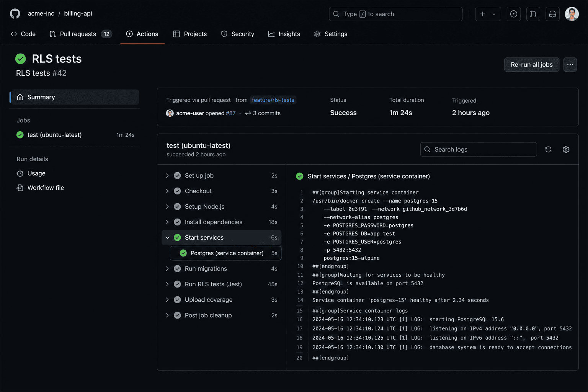588x392 pixels.
Task: Click log line number 1
Action: point(302,193)
